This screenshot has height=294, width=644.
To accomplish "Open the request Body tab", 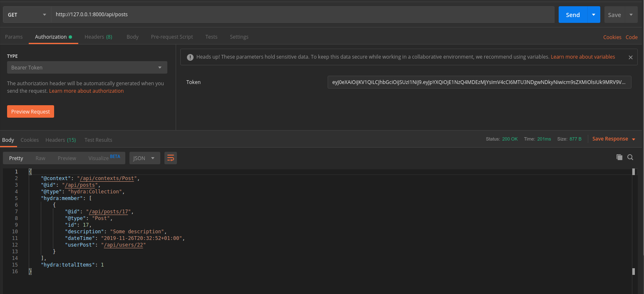I will [132, 37].
